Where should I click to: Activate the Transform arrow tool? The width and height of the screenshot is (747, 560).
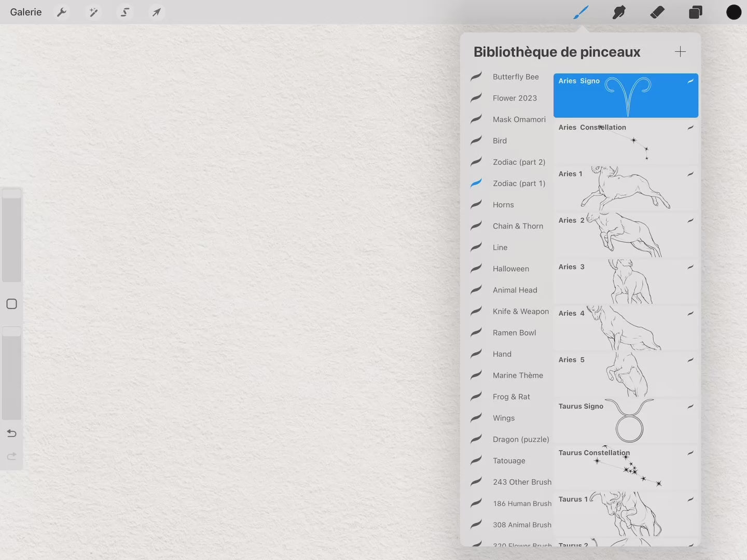(x=156, y=12)
